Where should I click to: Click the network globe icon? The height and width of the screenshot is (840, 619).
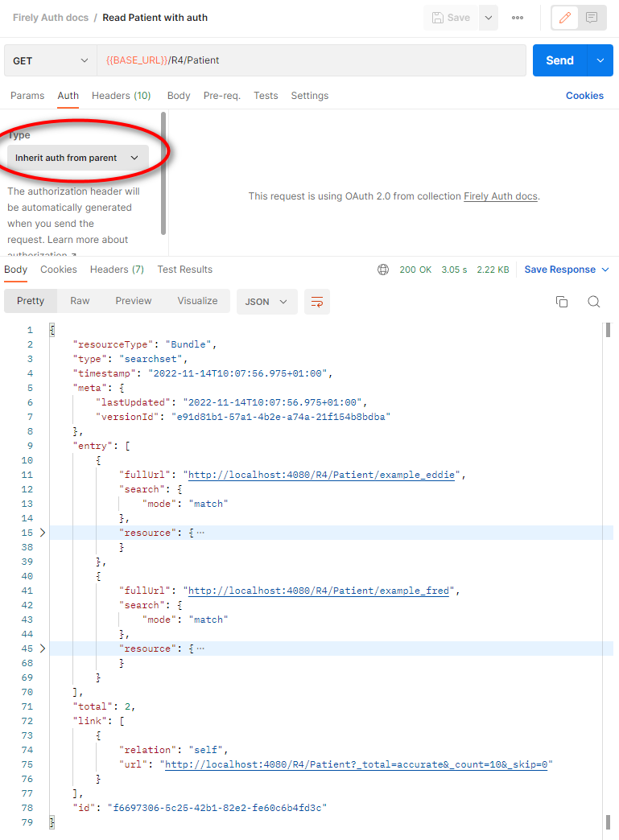383,270
